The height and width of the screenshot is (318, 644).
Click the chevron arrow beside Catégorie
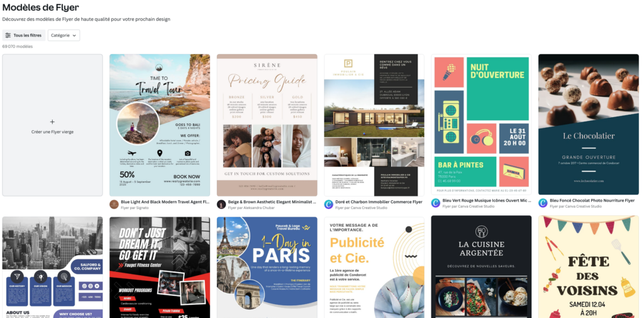[74, 36]
